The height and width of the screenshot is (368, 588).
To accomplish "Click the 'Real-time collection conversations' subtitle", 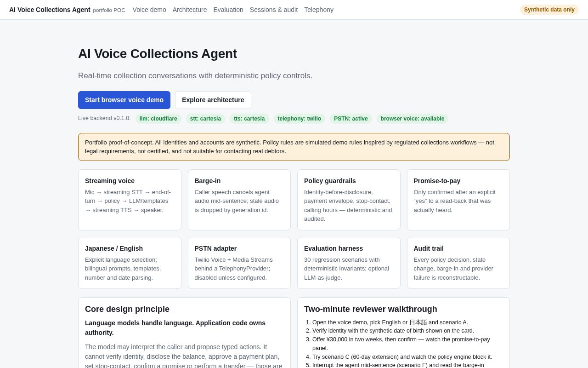I will click(x=195, y=76).
